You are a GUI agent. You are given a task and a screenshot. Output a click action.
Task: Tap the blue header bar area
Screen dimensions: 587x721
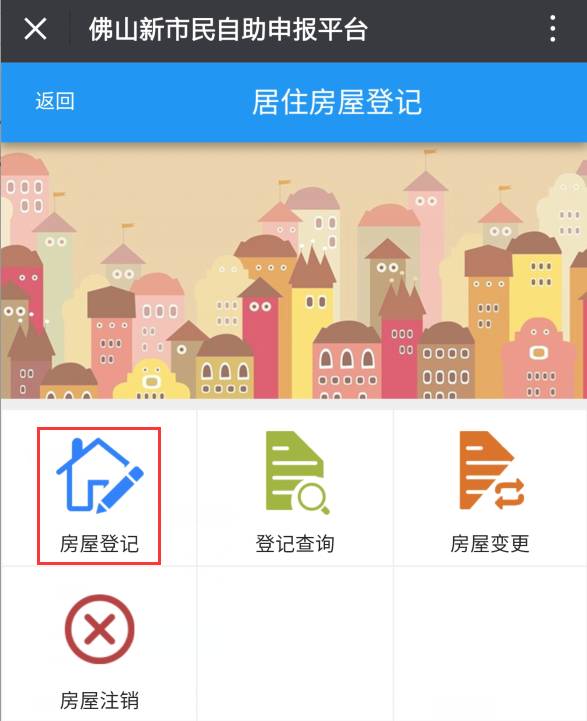point(293,102)
